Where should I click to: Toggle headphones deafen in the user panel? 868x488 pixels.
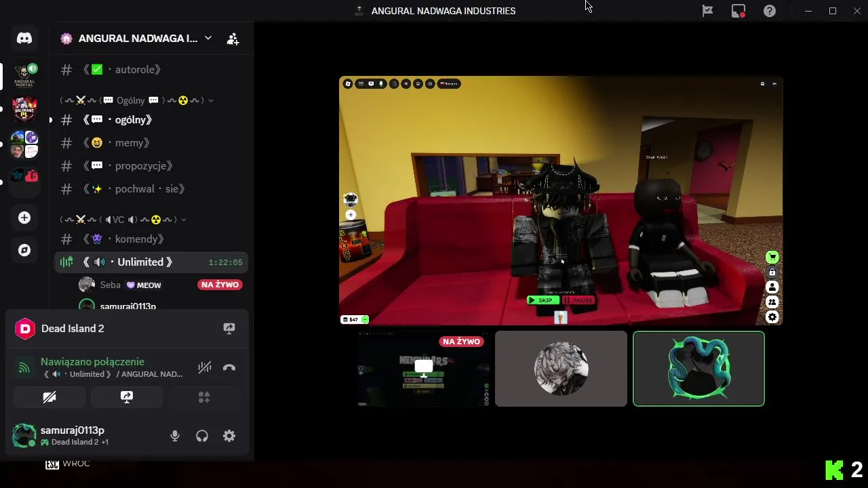click(202, 436)
